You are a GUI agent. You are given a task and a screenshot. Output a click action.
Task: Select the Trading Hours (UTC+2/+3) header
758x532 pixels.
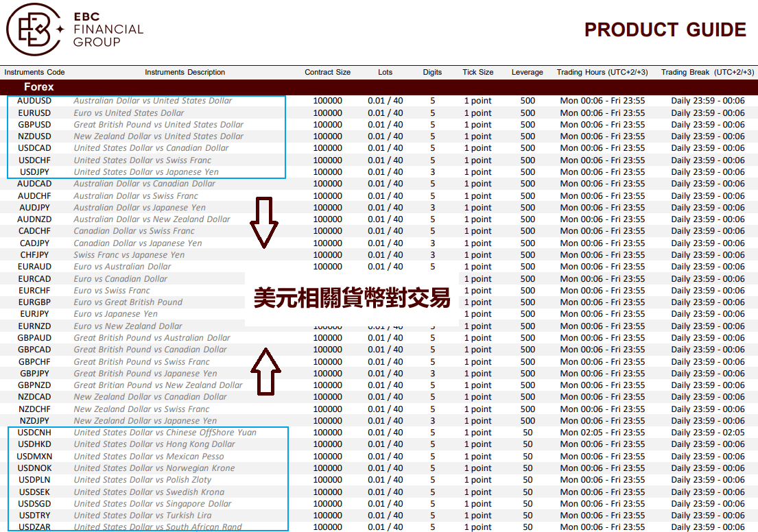tap(602, 72)
